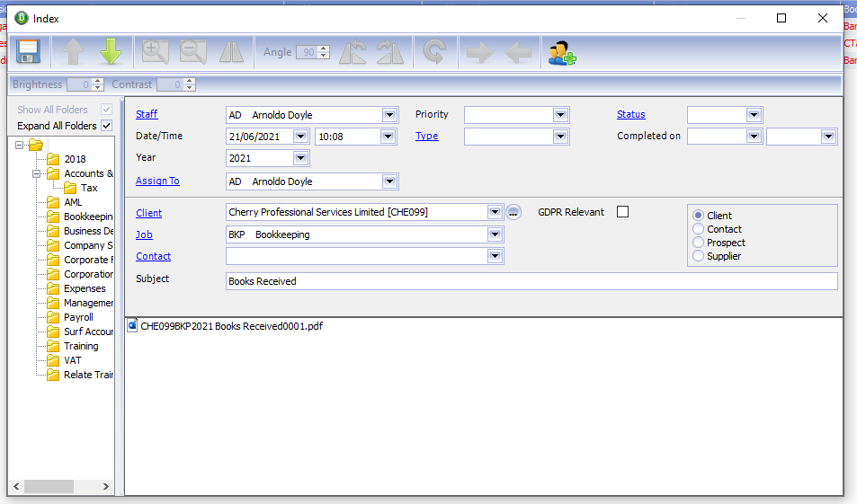This screenshot has height=504, width=857.
Task: Select the Client radio button
Action: tap(698, 215)
